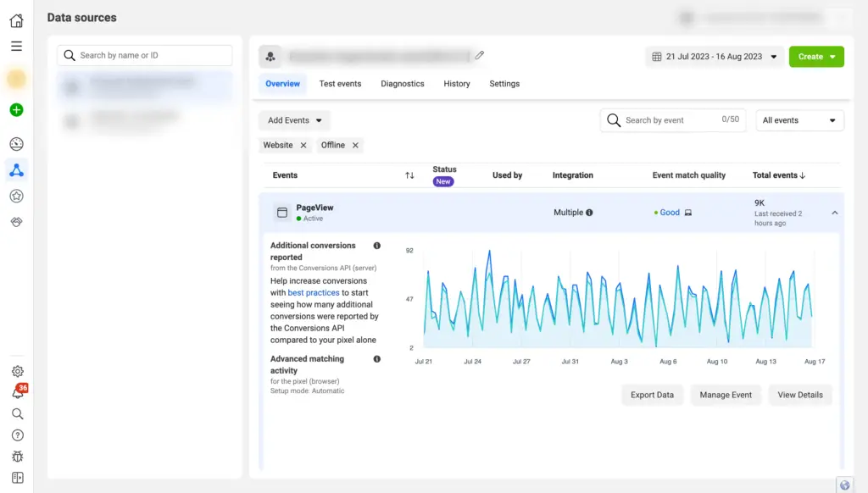Sort by Total events column header
Screen dimensions: 868x493
(778, 175)
